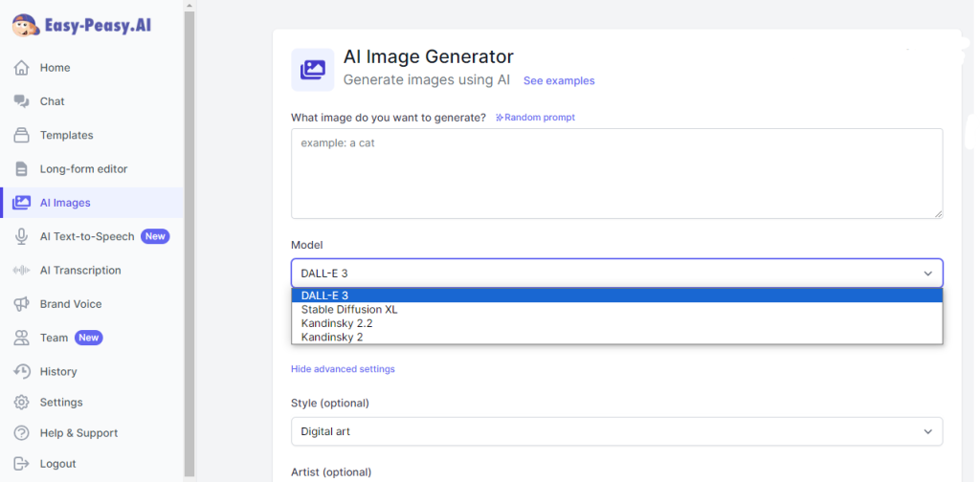Choose Stable Diffusion XL from model list
This screenshot has width=980, height=482.
pos(349,310)
